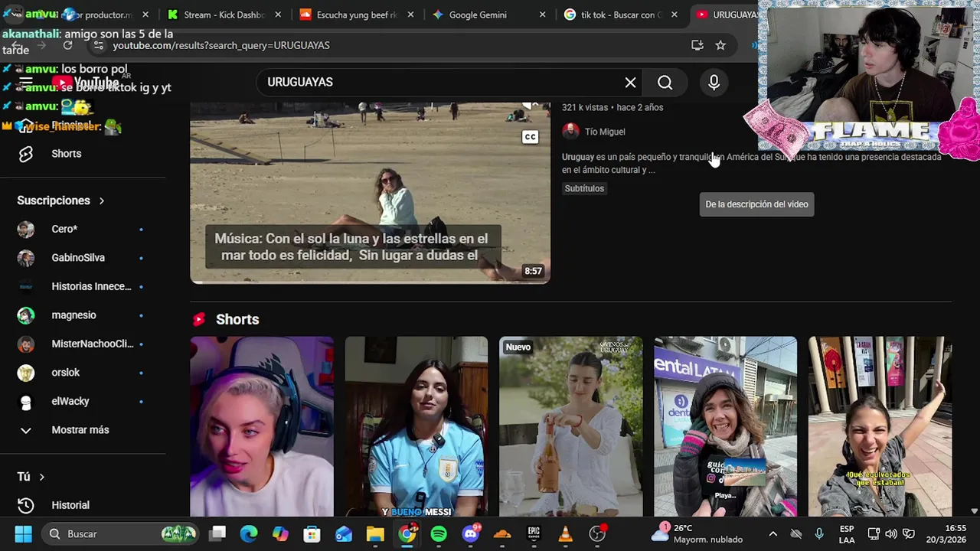Open the Short captioned Y BUENO MESSI

[416, 426]
